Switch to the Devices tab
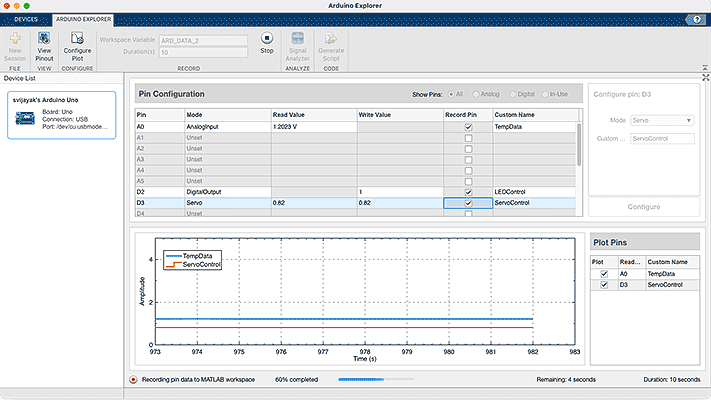 25,19
